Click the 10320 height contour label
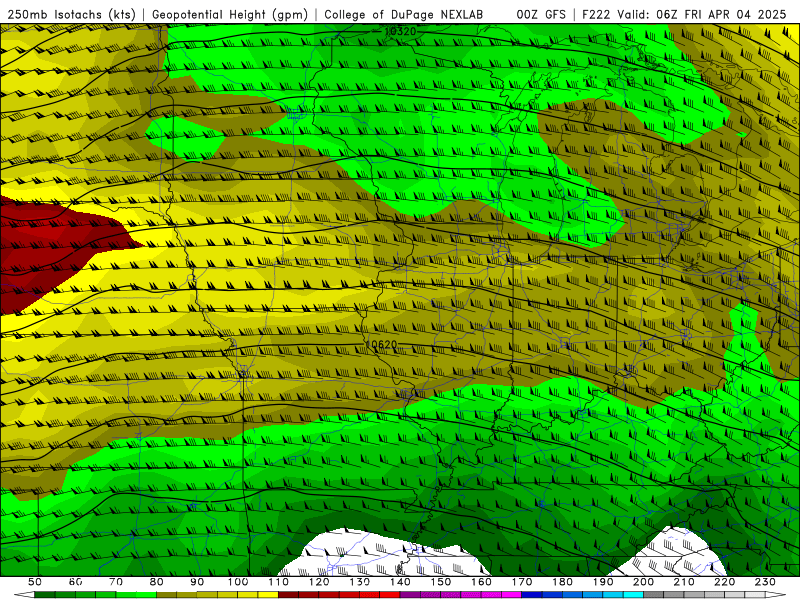 tap(400, 32)
